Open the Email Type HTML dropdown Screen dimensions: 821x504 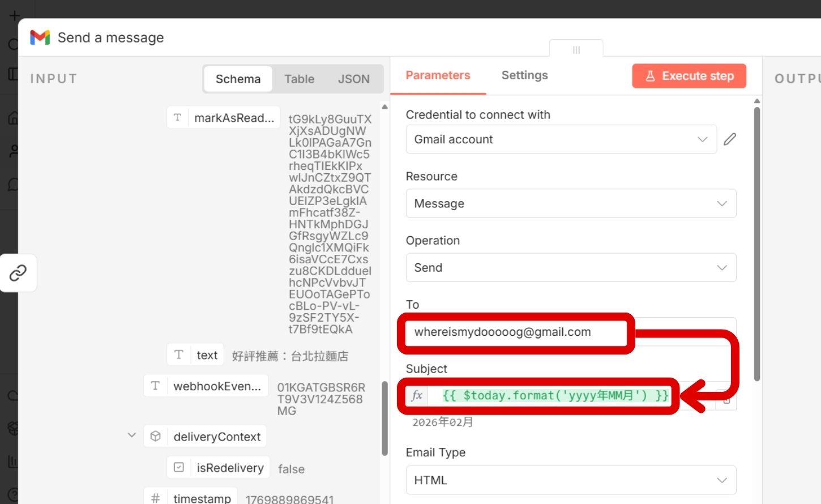click(570, 480)
